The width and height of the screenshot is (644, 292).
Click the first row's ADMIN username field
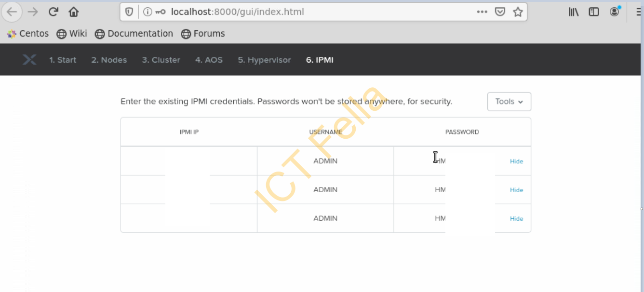click(x=325, y=161)
